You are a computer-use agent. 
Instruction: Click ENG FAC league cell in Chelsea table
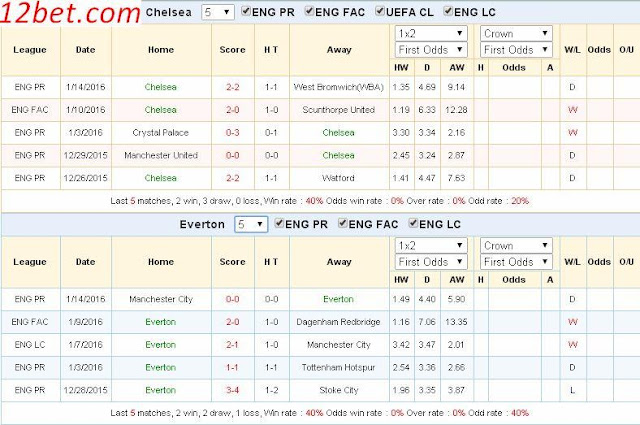[x=30, y=110]
